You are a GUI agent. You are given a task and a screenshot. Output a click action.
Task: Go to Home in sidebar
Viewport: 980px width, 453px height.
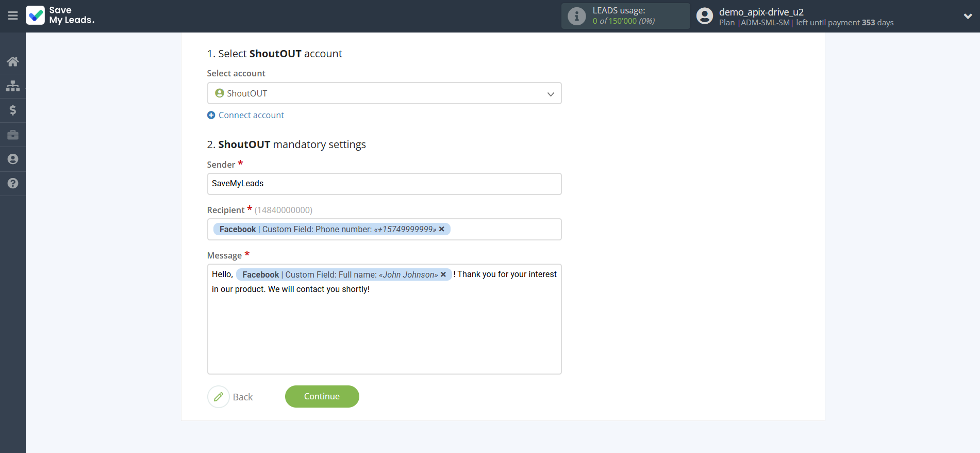tap(13, 61)
